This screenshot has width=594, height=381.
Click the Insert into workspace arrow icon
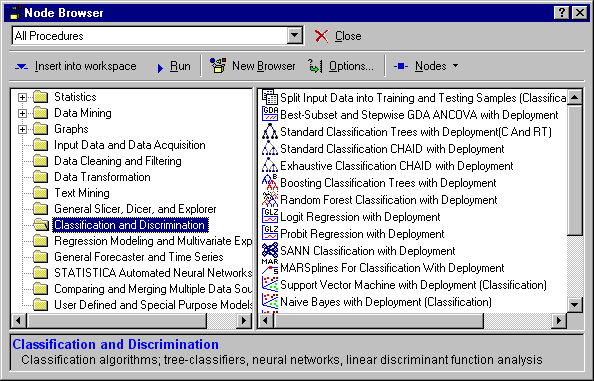(21, 67)
